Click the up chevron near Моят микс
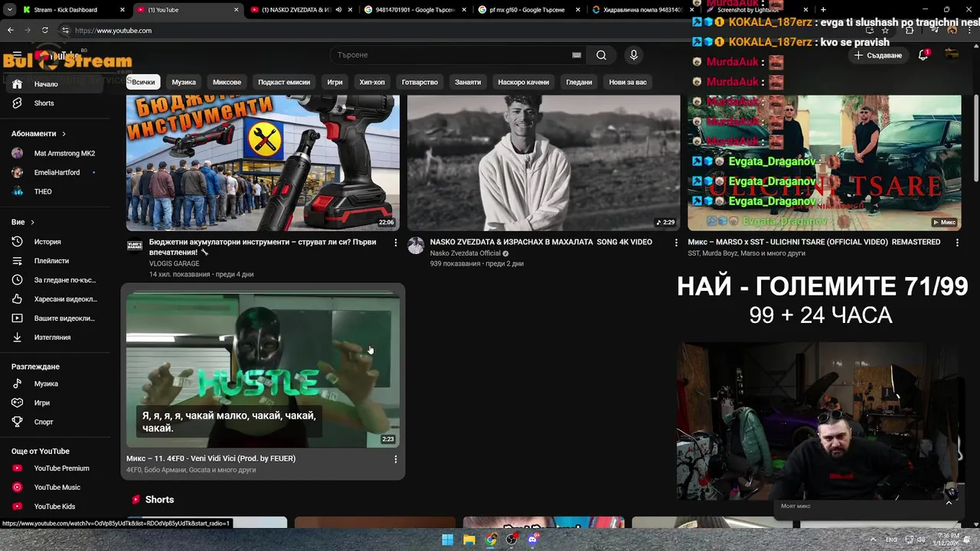 (x=949, y=503)
